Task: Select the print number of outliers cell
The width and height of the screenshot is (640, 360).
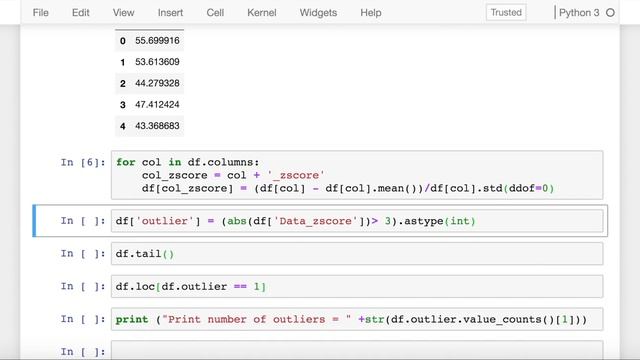Action: click(x=357, y=319)
